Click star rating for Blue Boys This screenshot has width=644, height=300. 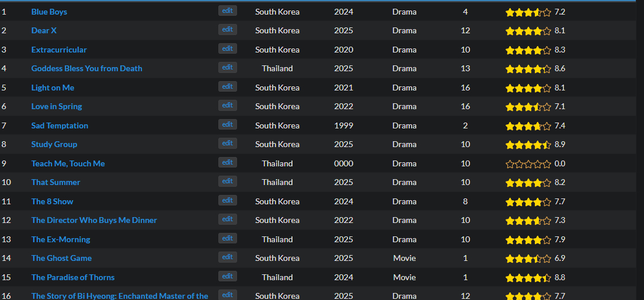528,12
